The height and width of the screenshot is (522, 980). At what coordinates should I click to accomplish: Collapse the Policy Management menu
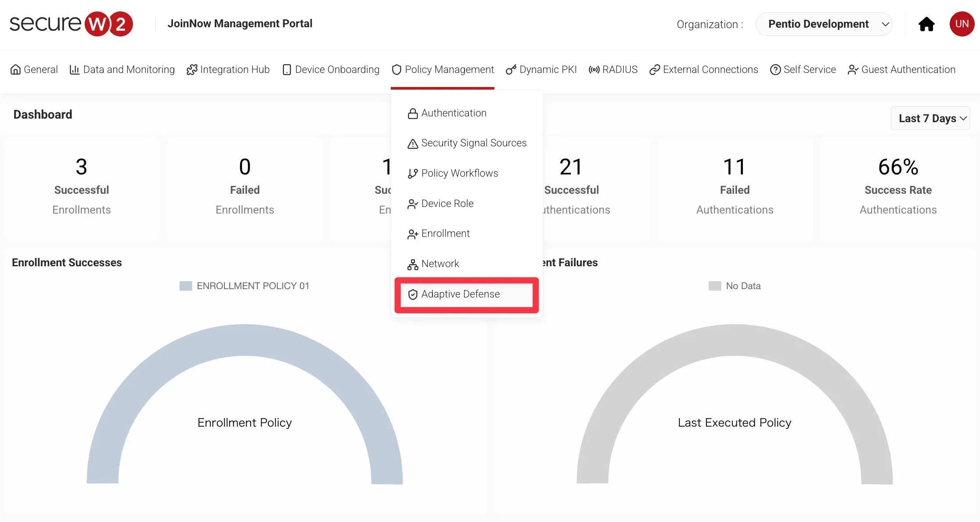[x=443, y=70]
